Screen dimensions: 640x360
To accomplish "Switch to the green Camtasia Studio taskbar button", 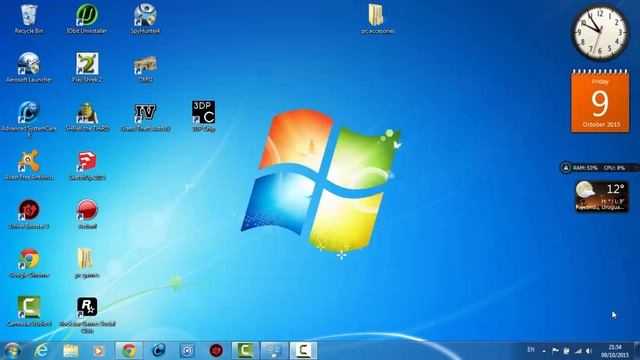I will point(245,351).
